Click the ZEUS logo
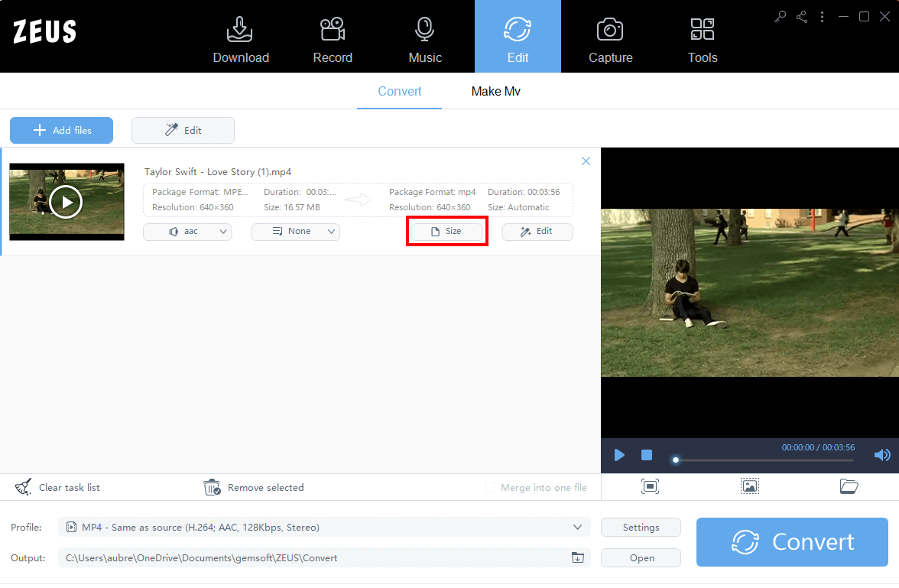This screenshot has width=899, height=588. coord(44,31)
